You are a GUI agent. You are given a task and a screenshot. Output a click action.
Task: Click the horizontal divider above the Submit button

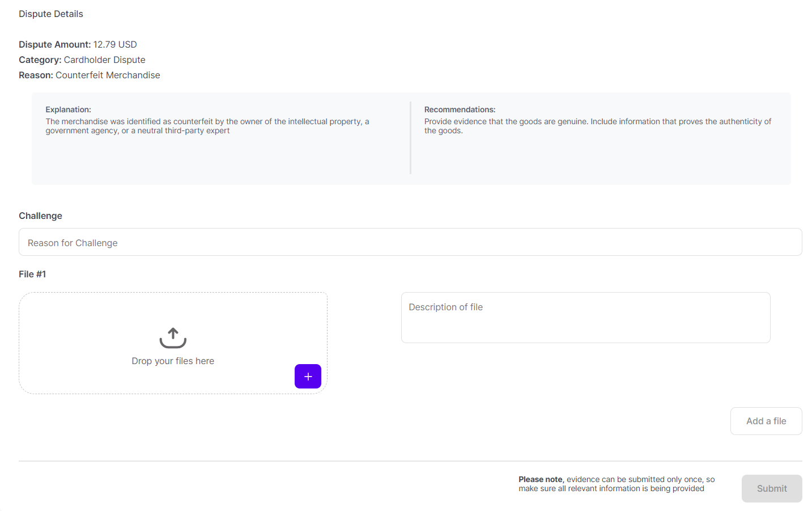[410, 461]
